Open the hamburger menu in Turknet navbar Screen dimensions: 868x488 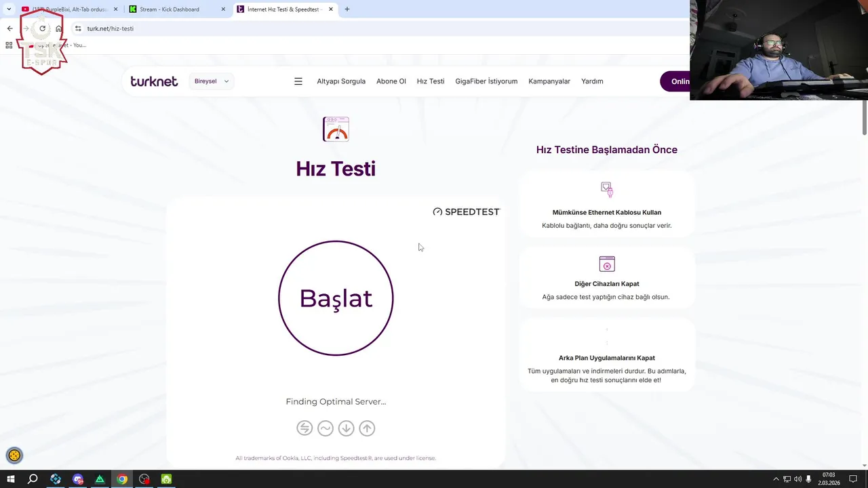pos(298,81)
